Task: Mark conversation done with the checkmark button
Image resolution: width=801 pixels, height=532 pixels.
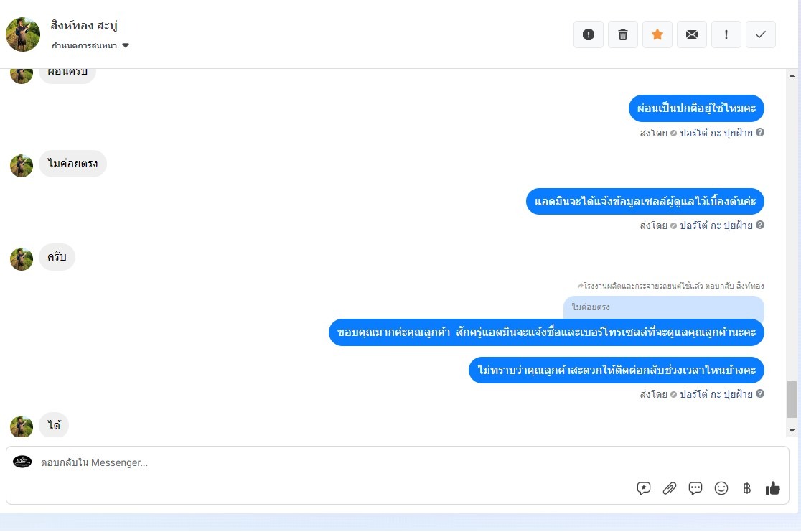Action: pos(761,34)
